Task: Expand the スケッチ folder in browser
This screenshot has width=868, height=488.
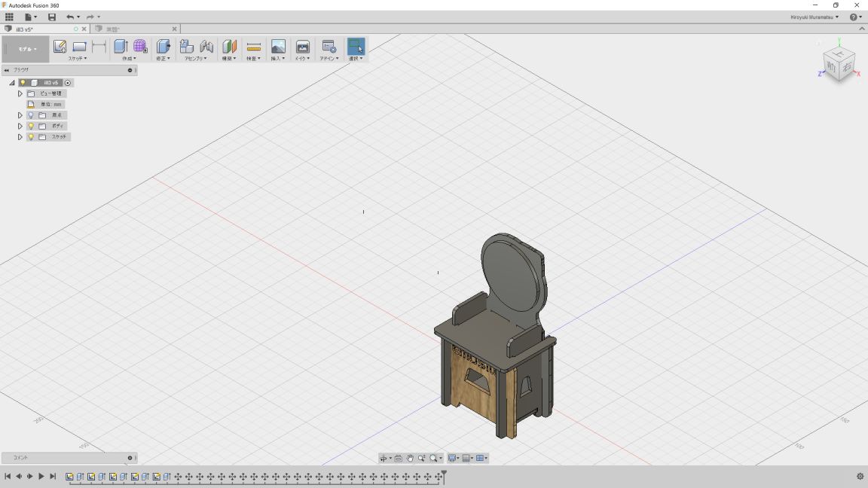Action: (x=20, y=136)
